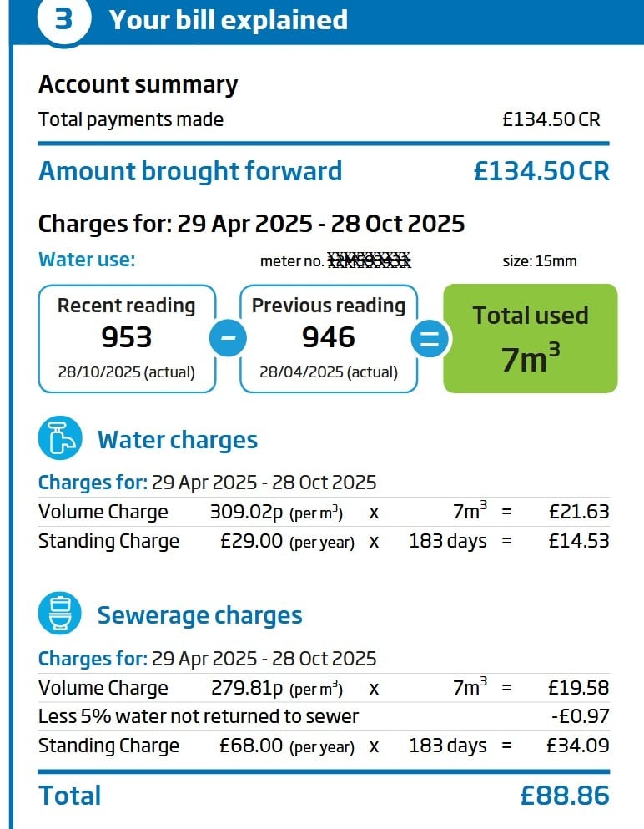Click the water tap icon

point(60,437)
